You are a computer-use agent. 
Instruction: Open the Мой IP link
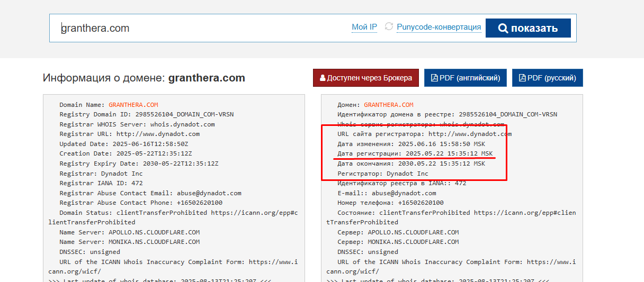pos(364,27)
